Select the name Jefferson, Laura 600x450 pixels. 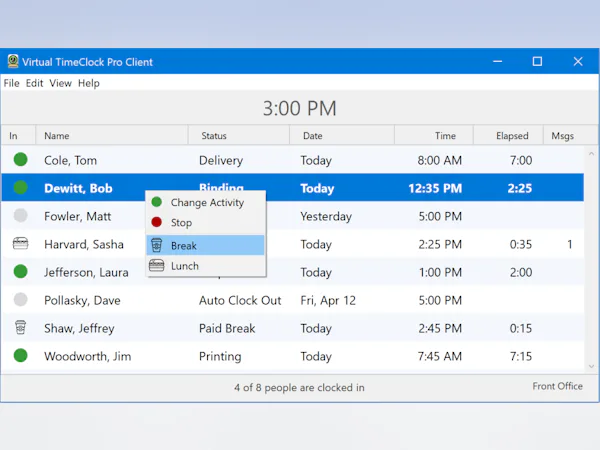pos(86,272)
